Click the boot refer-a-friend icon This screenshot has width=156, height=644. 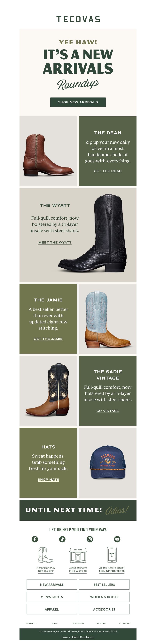point(45,555)
